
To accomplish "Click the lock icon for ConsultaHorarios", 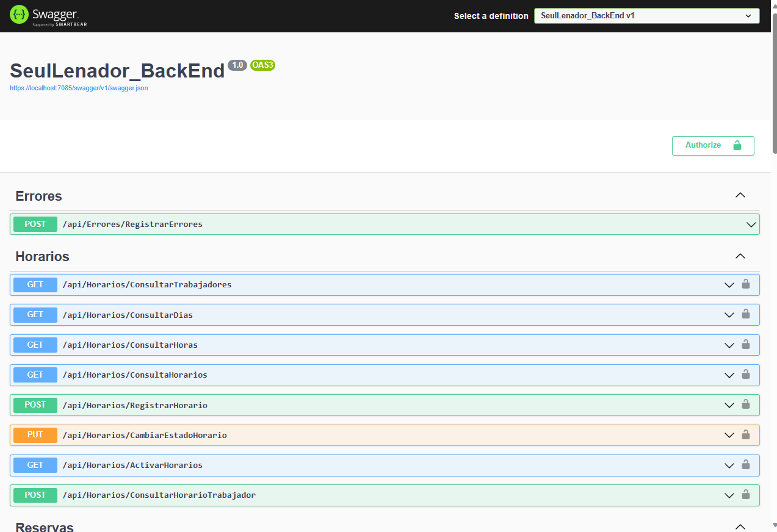I will (745, 374).
